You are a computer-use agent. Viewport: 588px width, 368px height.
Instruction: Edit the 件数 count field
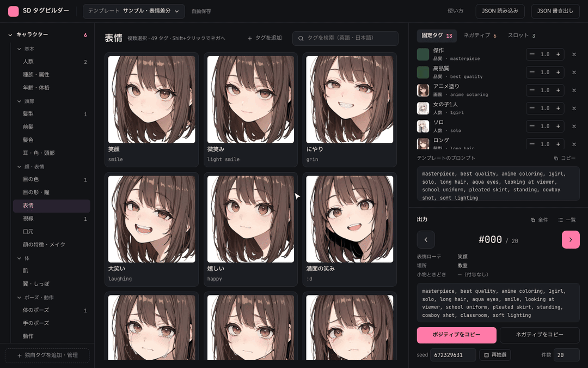click(x=567, y=355)
